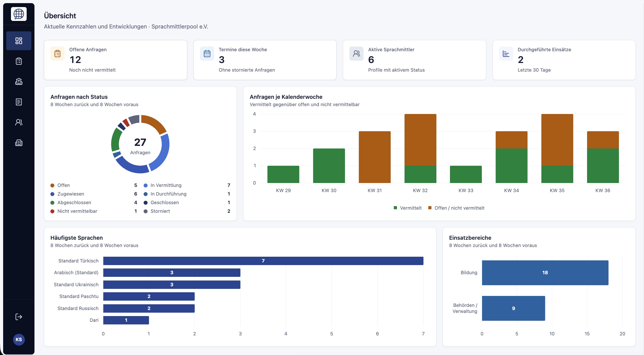Click the Standard Türkisch bar showing 7

263,261
